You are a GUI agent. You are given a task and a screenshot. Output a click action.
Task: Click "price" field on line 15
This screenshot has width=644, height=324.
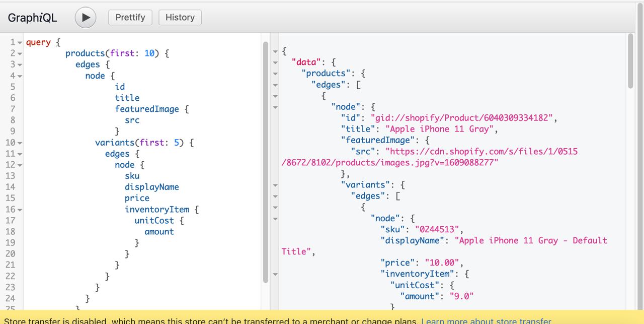(x=137, y=198)
